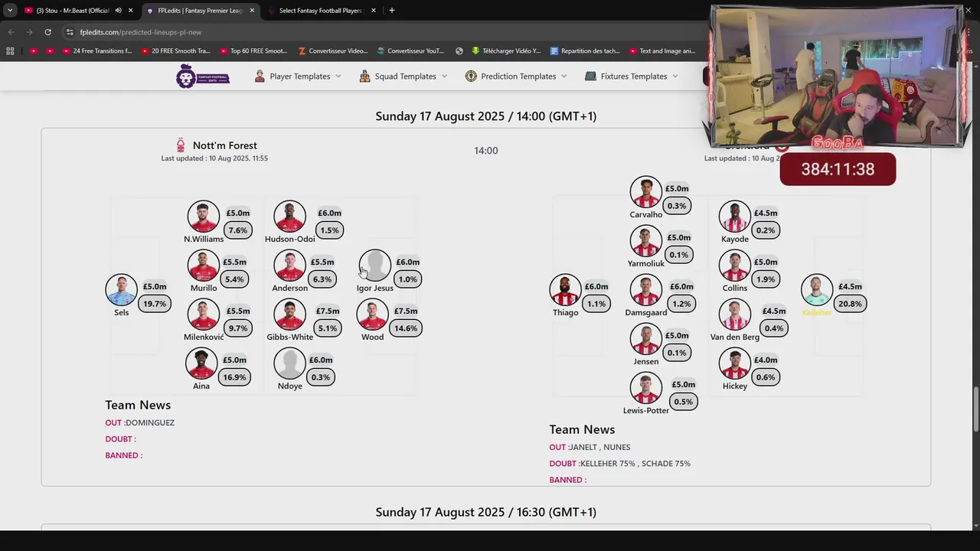Select the FPLedits Fantasy Premier League tab

[200, 11]
